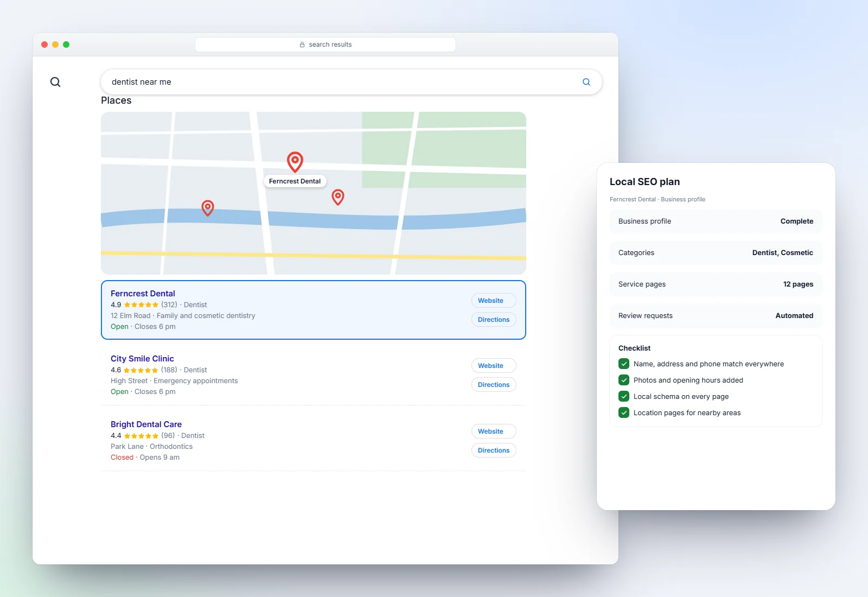868x597 pixels.
Task: Click Directions button for Bright Dental Care
Action: tap(494, 450)
